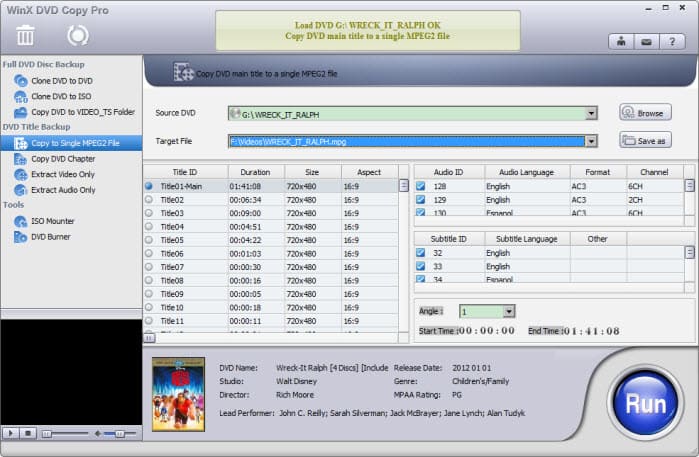Click the Wreck-It Ralph cover thumbnail

click(x=178, y=394)
